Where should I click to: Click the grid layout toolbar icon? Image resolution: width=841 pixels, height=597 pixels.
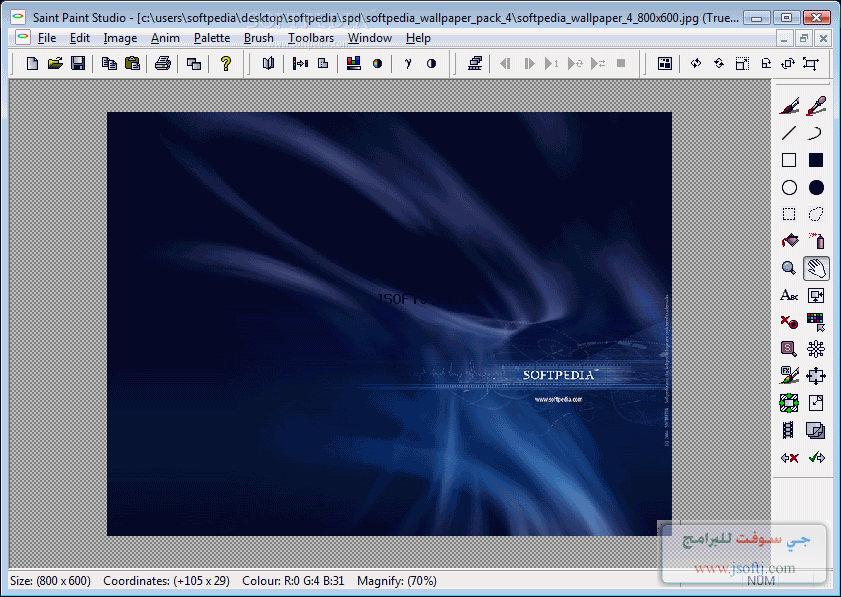tap(665, 63)
